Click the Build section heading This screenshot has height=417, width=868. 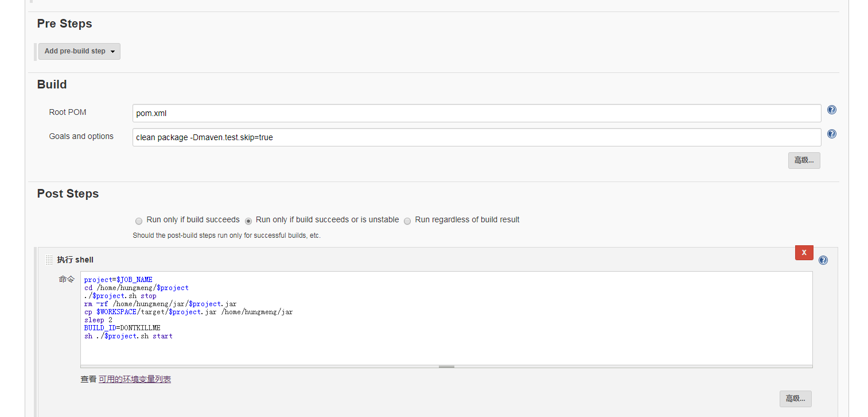52,84
